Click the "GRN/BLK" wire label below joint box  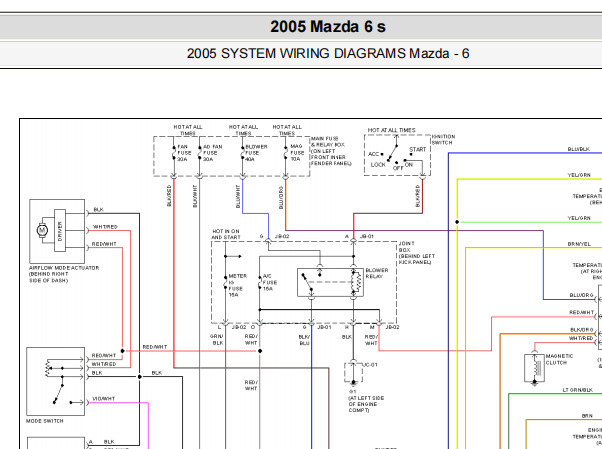[217, 340]
